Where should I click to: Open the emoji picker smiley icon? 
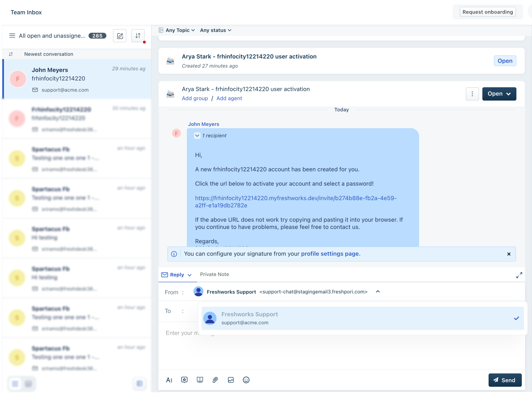tap(246, 380)
